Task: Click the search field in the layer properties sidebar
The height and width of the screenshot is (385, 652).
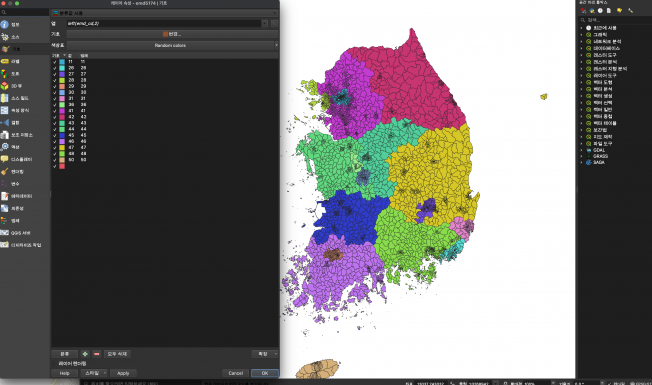Action: coord(25,12)
